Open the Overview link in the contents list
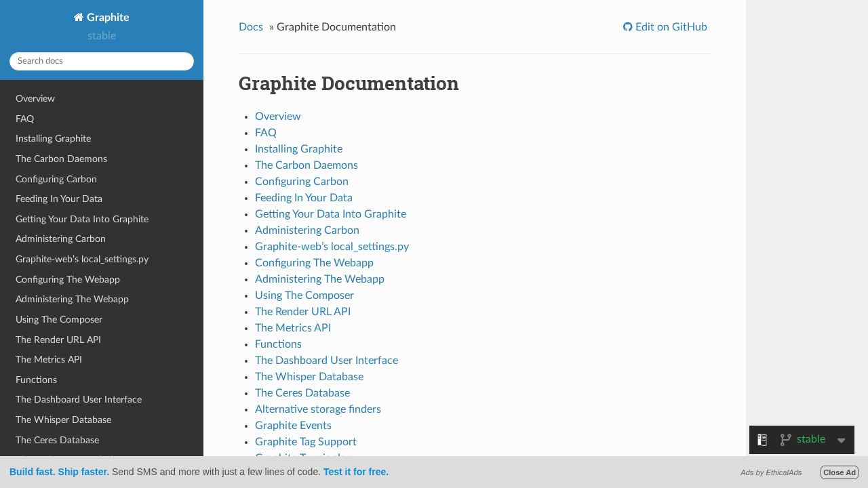Viewport: 868px width, 488px height. [278, 117]
